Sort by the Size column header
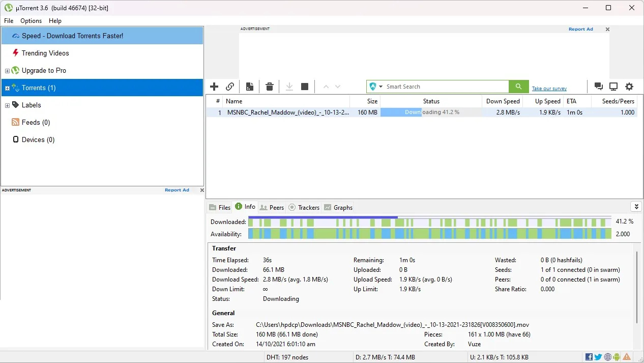Screen dimensions: 644x363 pyautogui.click(x=365, y=101)
